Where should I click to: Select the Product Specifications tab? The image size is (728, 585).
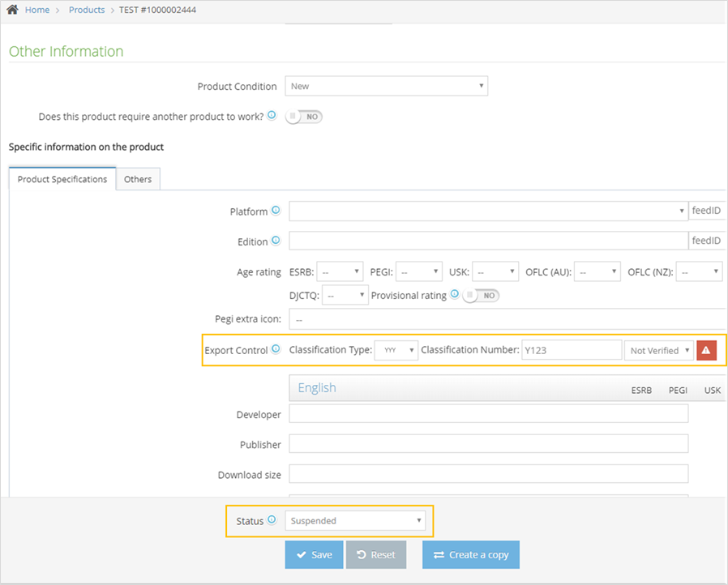pyautogui.click(x=62, y=179)
